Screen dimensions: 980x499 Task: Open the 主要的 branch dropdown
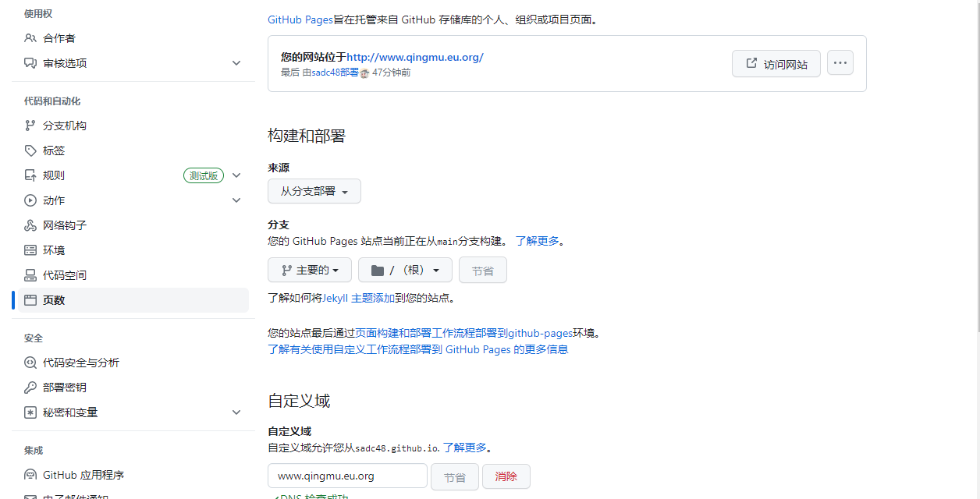(x=310, y=271)
